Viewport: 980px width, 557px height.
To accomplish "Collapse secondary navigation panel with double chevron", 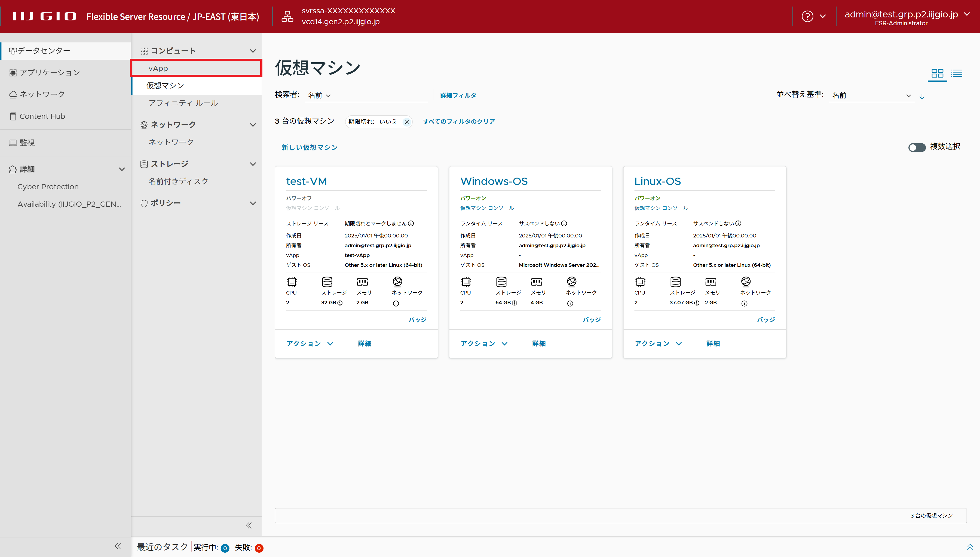I will (249, 525).
